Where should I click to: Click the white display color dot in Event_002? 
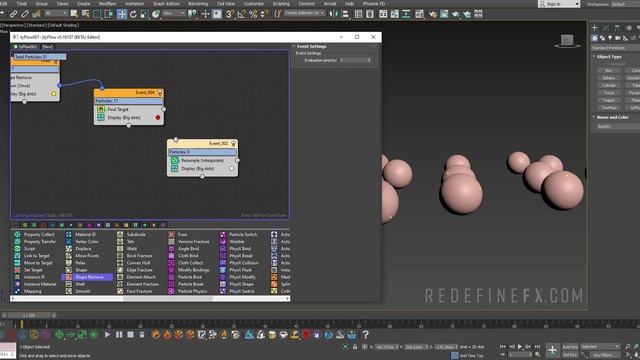[231, 169]
